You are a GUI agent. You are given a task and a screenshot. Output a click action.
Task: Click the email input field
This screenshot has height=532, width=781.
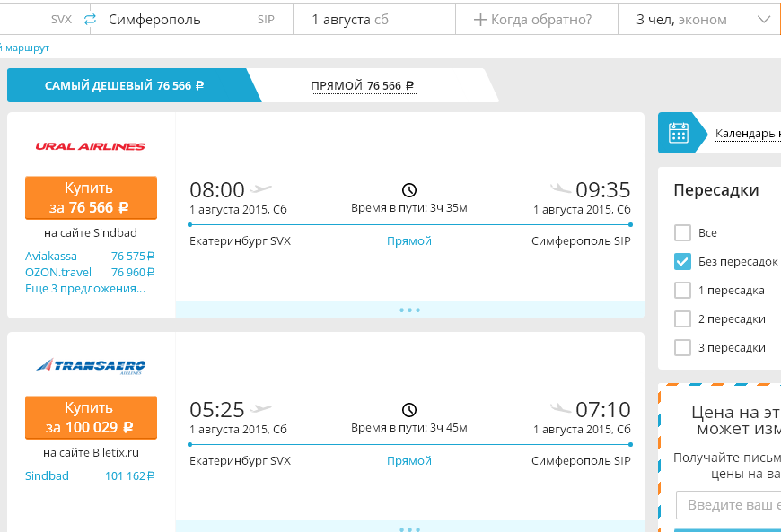728,504
